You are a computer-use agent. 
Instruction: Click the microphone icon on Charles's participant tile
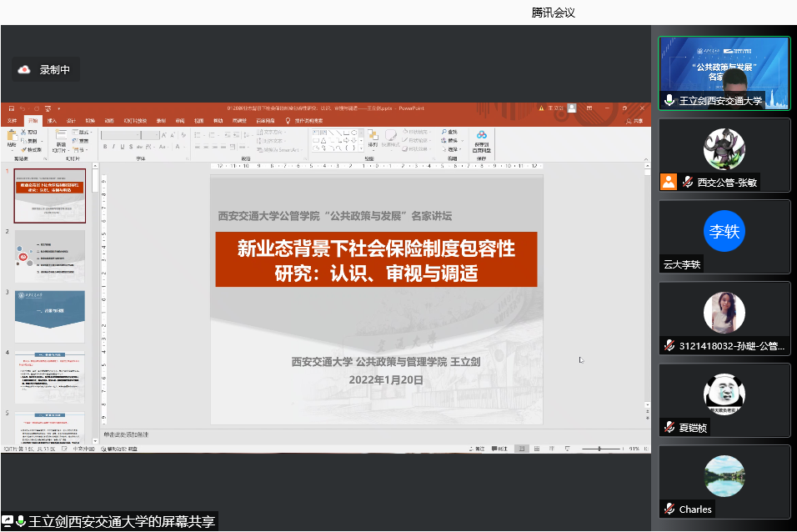click(x=669, y=509)
